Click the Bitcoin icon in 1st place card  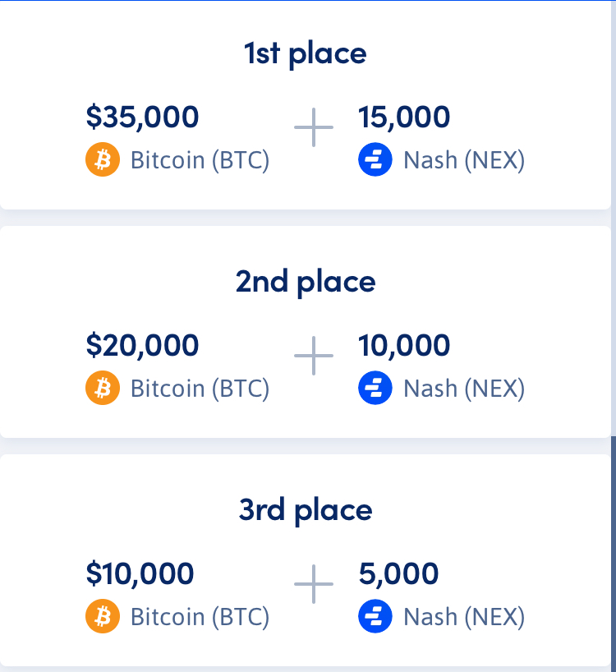[103, 159]
